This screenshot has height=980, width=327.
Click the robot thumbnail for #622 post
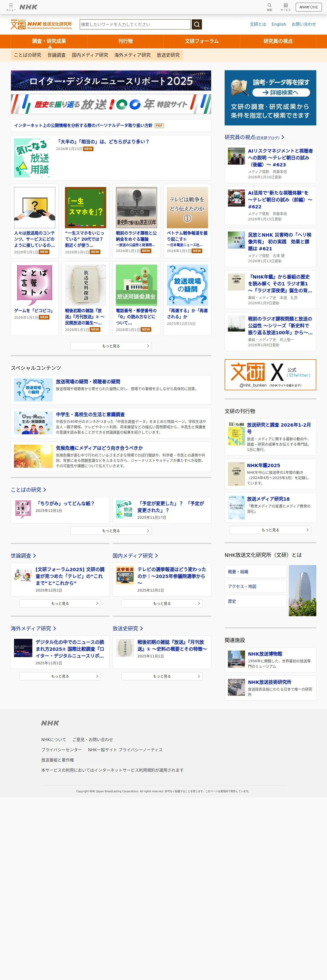coord(236,198)
